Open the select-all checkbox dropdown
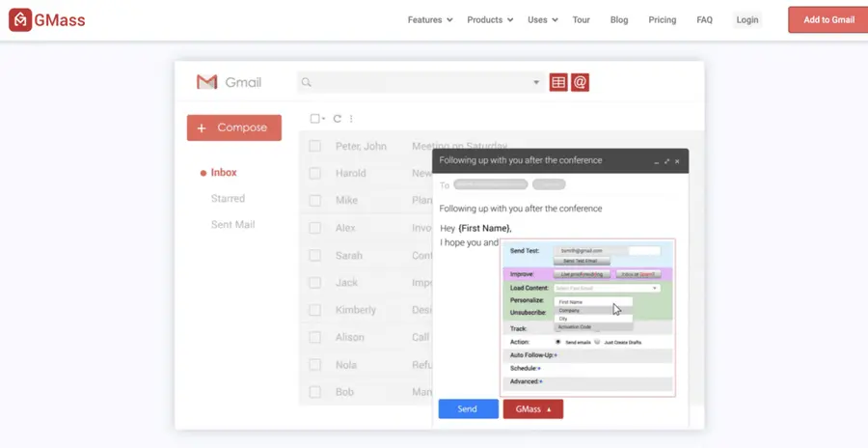This screenshot has width=868, height=448. coord(324,119)
